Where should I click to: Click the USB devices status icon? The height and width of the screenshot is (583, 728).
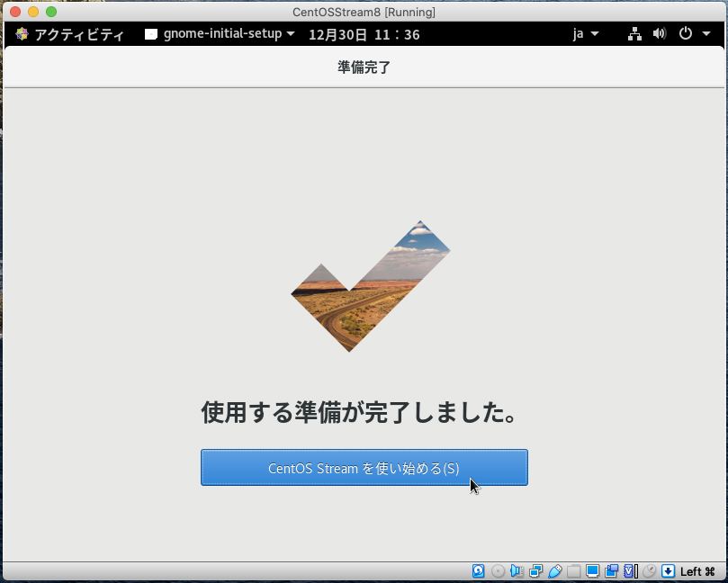[x=555, y=571]
